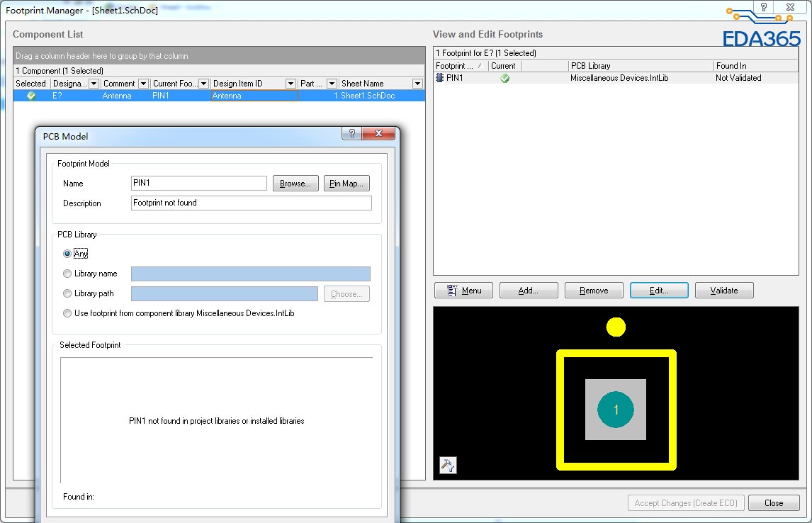Sort by the PCB Library column header

pos(640,66)
